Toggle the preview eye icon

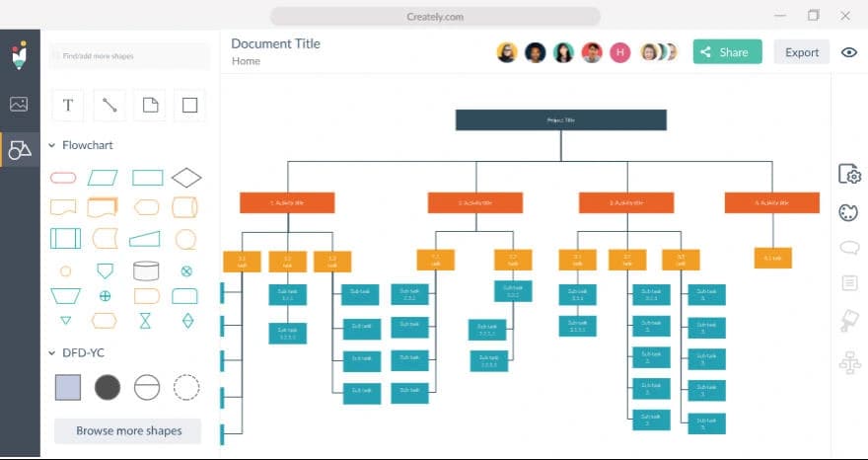point(849,52)
